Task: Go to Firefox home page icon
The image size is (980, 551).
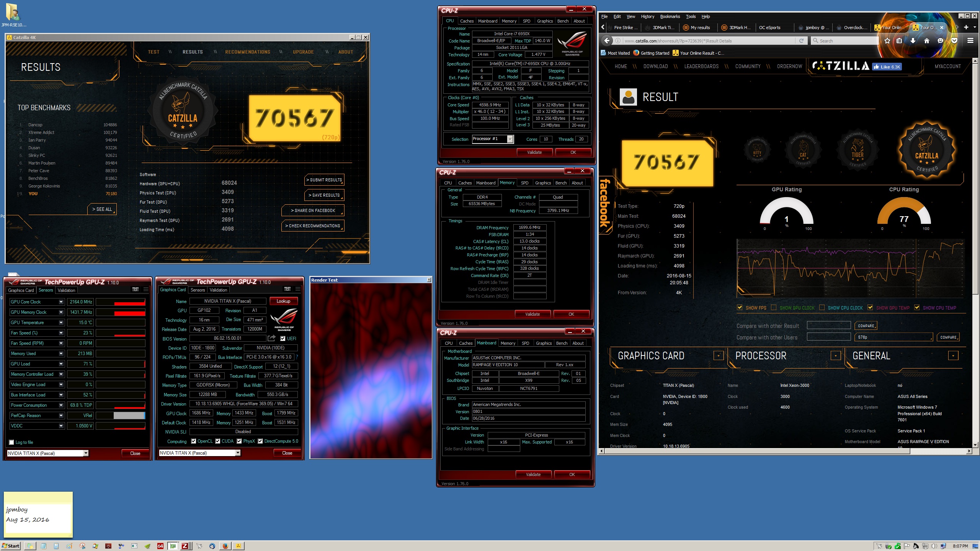Action: tap(927, 41)
